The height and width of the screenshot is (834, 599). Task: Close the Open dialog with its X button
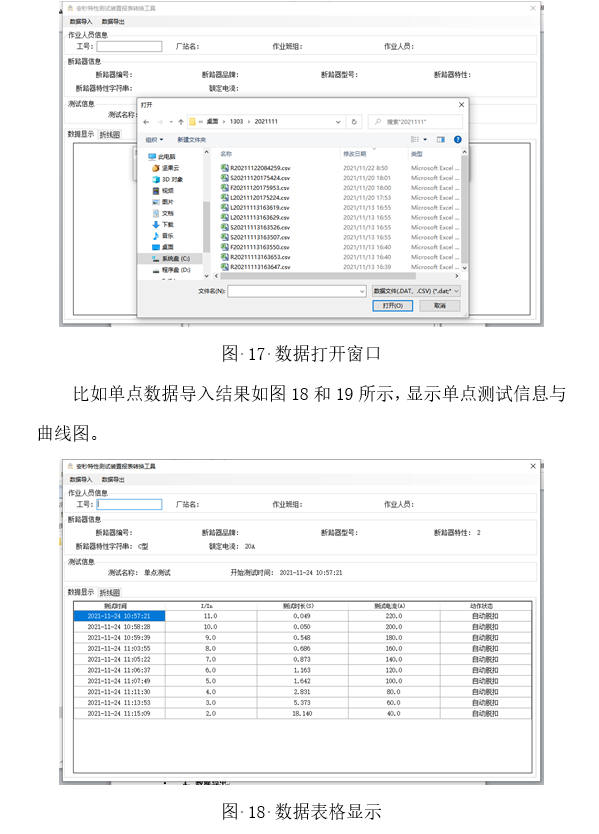coord(461,105)
